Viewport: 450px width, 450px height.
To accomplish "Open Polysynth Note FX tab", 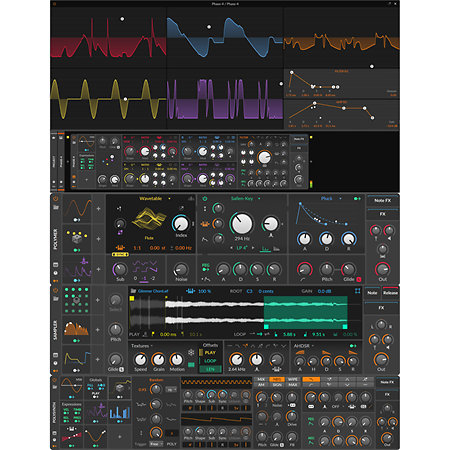I will 387,382.
